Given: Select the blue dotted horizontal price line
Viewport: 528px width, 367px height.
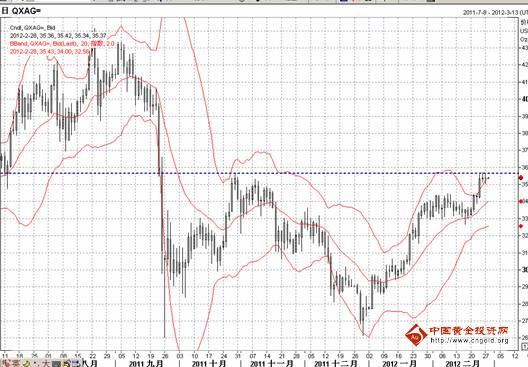Looking at the screenshot, I should coord(259,173).
